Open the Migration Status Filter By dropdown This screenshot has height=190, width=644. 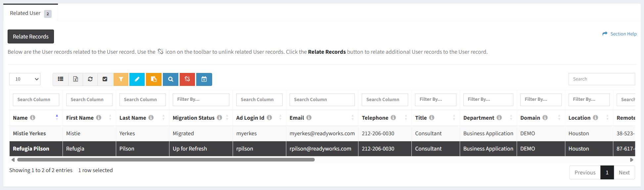tap(201, 99)
